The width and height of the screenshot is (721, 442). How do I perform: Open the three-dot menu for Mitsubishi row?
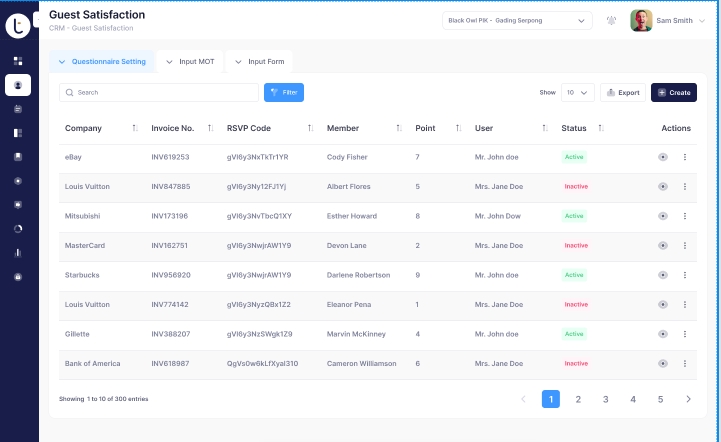pyautogui.click(x=685, y=216)
